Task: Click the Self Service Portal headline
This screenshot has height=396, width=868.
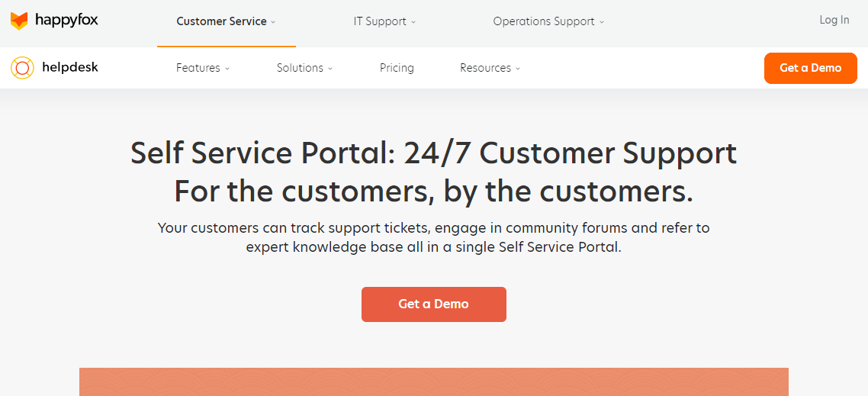Action: point(433,153)
